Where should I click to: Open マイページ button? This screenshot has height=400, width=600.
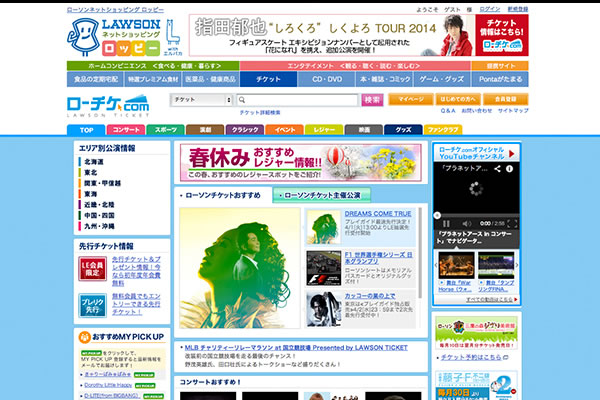(x=411, y=99)
